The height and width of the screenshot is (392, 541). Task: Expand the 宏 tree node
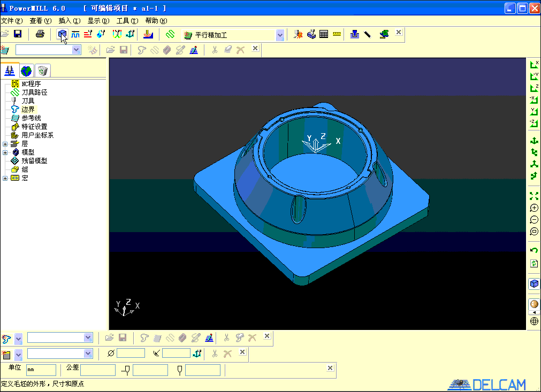click(5, 178)
